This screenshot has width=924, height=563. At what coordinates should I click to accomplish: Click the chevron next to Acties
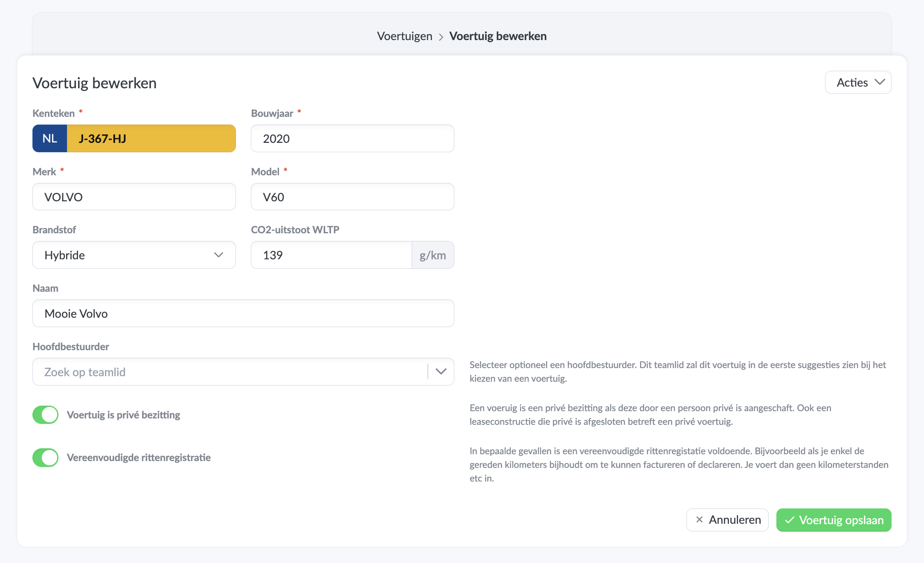pyautogui.click(x=880, y=82)
